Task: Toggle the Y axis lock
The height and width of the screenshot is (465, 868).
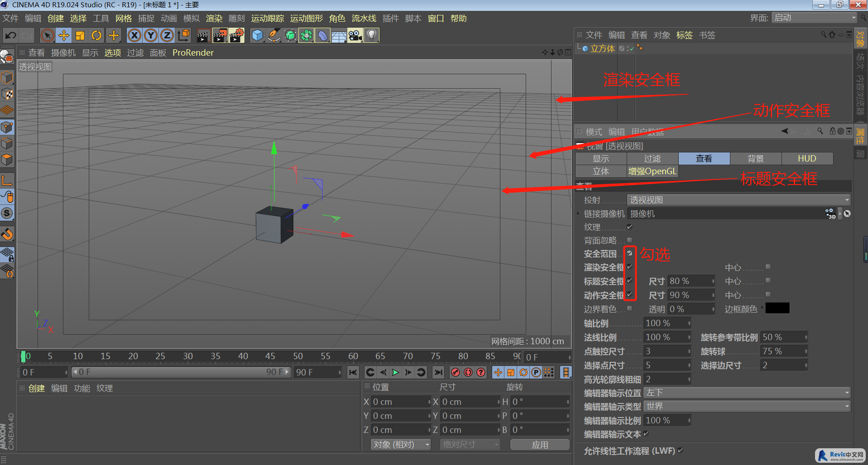Action: 150,35
